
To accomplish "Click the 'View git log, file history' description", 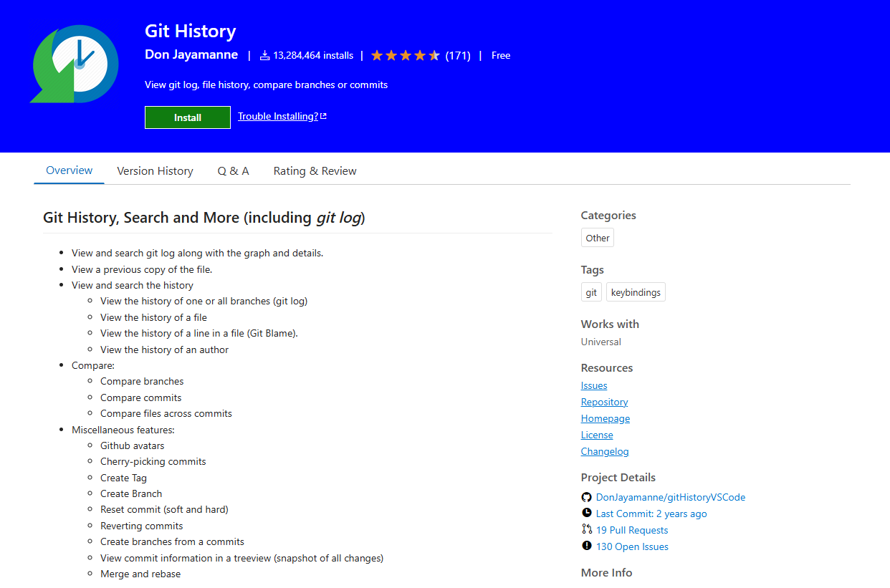I will [266, 85].
